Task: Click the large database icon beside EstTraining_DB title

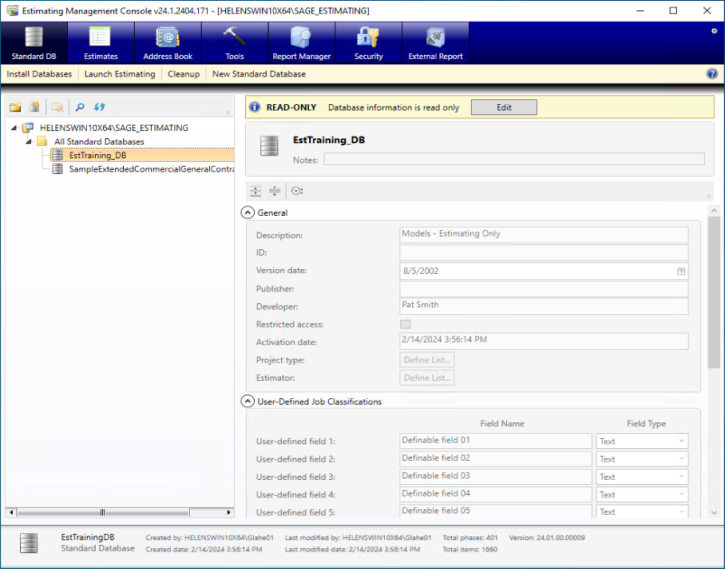Action: coord(269,146)
